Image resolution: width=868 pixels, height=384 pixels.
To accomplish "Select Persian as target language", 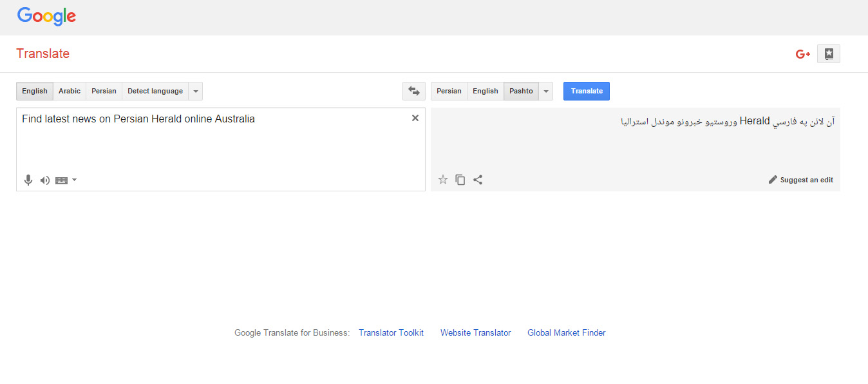I will click(x=449, y=91).
